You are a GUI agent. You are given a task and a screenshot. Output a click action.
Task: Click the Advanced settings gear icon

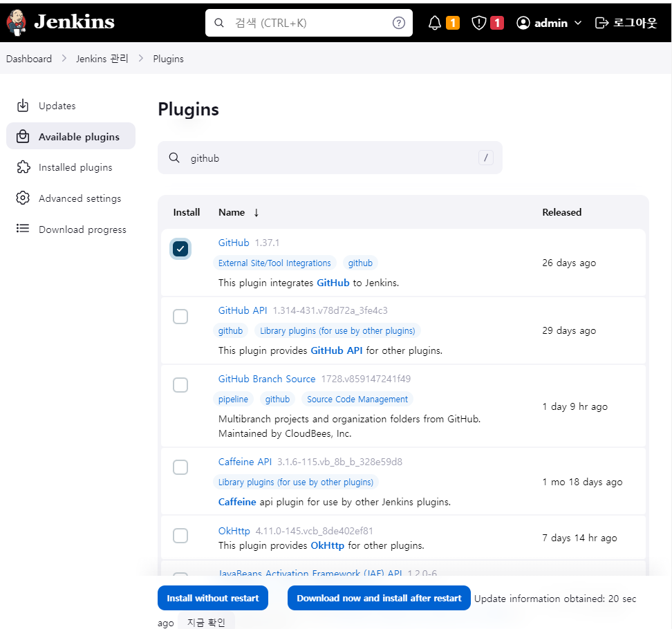(x=23, y=198)
